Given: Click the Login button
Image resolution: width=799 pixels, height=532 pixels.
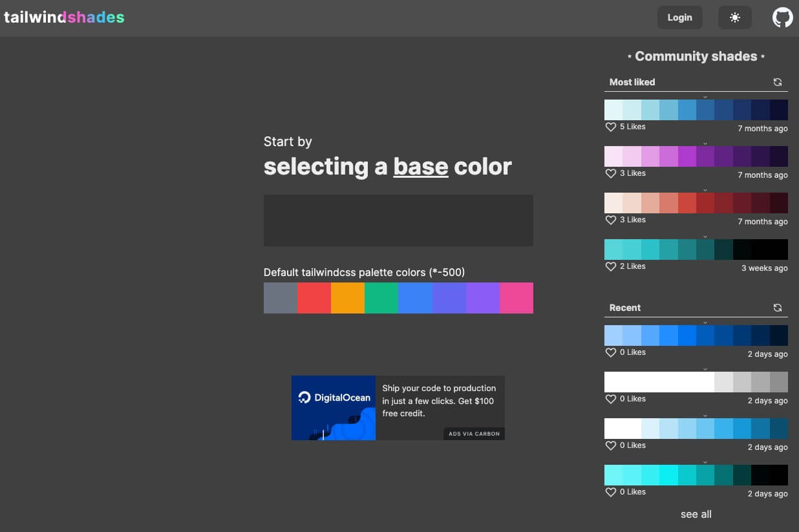Looking at the screenshot, I should click(680, 17).
